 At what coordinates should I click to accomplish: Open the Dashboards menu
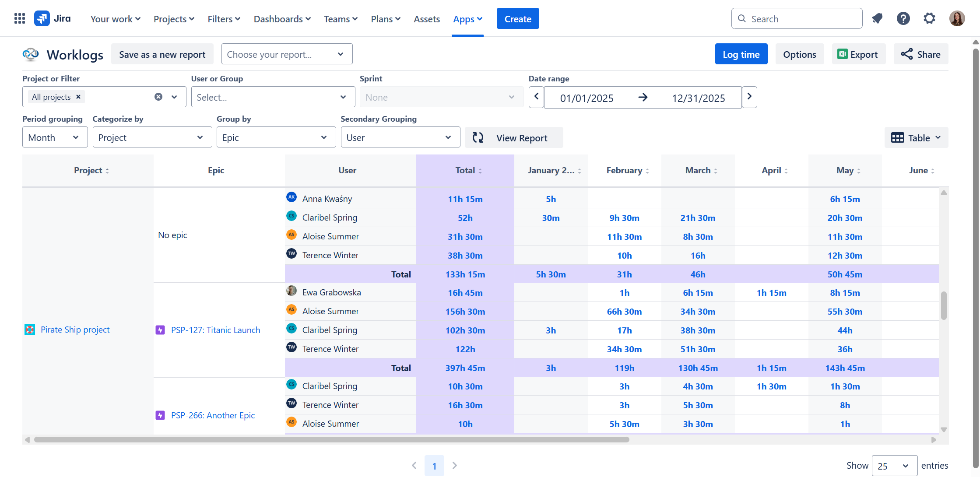tap(282, 19)
